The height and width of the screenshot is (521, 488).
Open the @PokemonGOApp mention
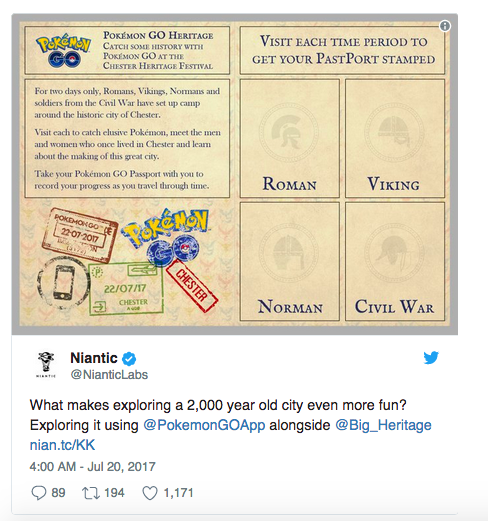(204, 425)
